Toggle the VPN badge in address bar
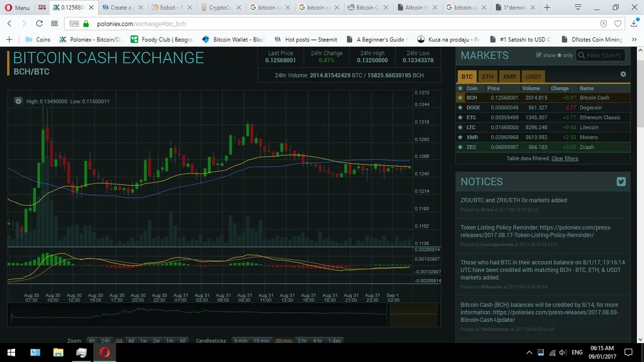 click(x=74, y=24)
